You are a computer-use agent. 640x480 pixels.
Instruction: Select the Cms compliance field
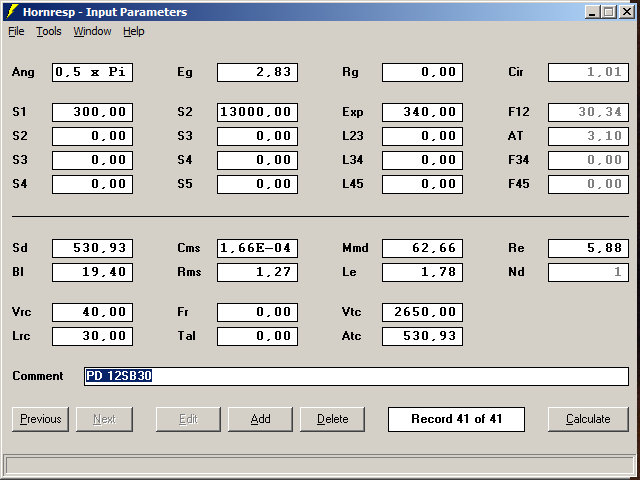(x=257, y=248)
